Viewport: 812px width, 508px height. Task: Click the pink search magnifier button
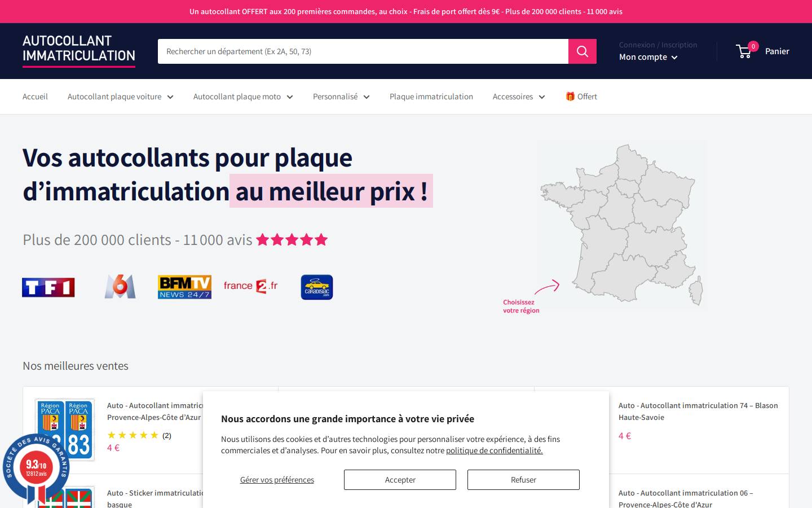(582, 51)
